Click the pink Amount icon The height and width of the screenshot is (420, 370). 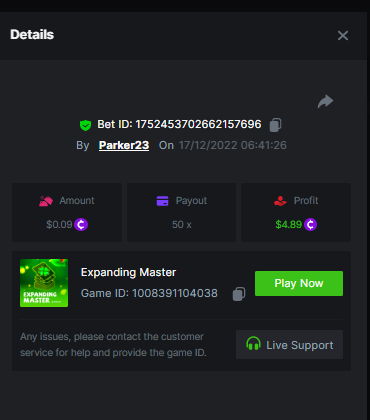pos(46,201)
